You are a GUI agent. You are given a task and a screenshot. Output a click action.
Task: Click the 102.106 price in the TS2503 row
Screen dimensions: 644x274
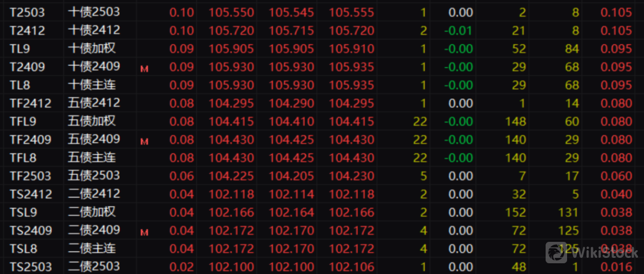coord(352,267)
